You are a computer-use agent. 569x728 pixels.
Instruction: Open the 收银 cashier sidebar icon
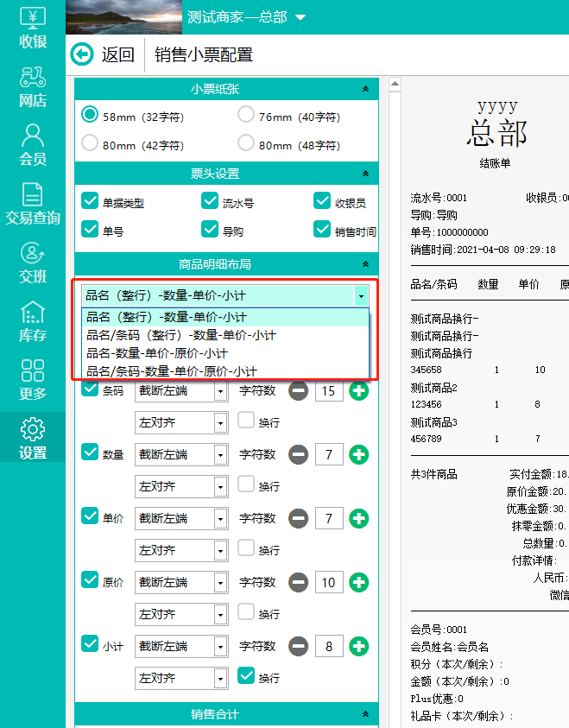33,27
